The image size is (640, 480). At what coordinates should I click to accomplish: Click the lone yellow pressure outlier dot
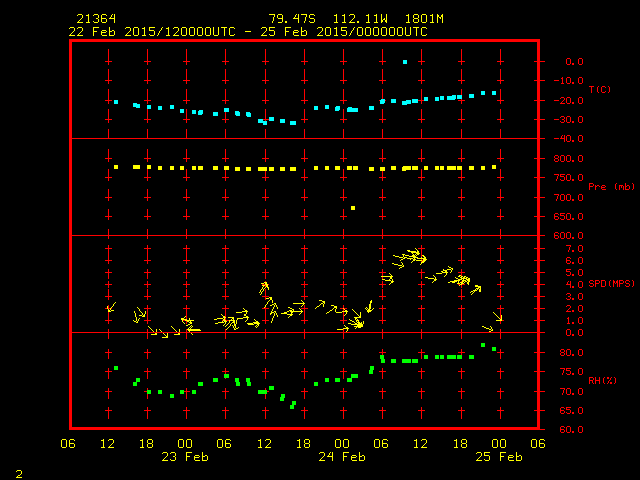coord(353,208)
